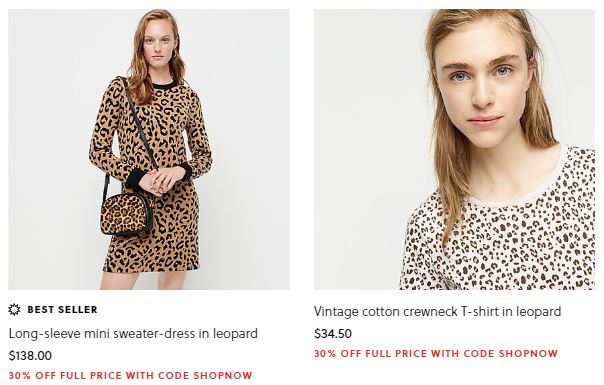Click the SHOPNOW code under the sweater-dress
This screenshot has height=385, width=604.
[223, 375]
